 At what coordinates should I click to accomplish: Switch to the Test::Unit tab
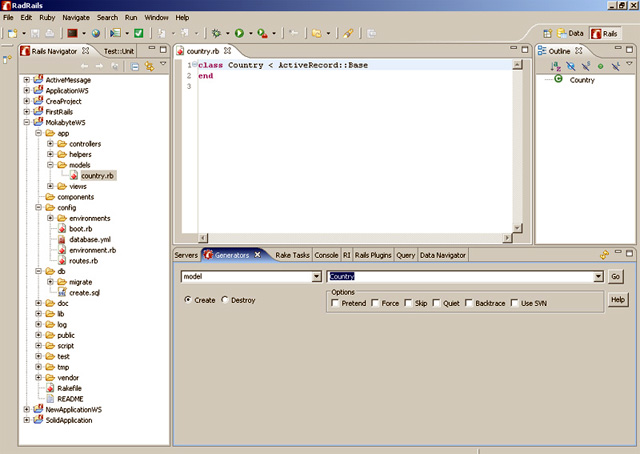click(x=118, y=51)
